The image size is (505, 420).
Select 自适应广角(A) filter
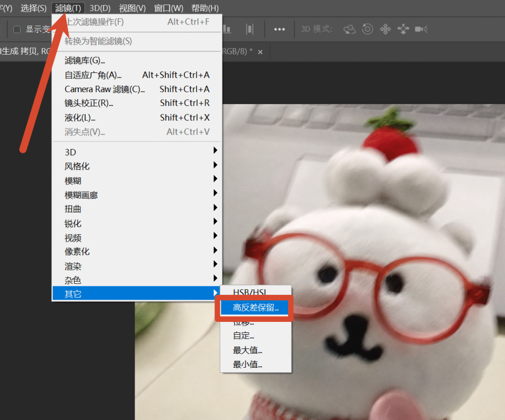click(x=137, y=75)
